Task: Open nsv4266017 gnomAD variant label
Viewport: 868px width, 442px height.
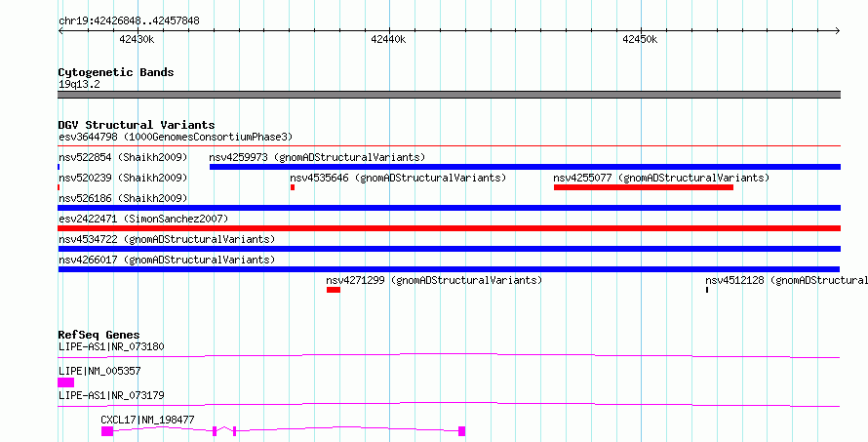Action: point(167,260)
